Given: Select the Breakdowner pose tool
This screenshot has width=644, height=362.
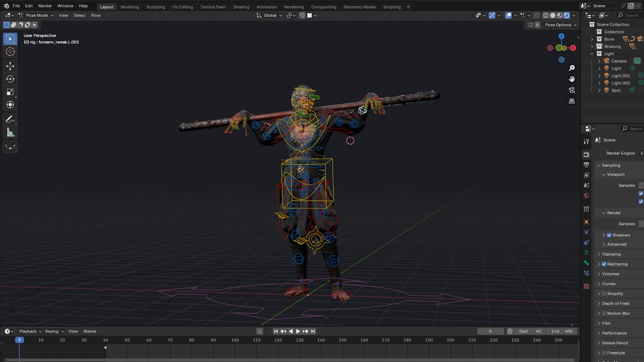Looking at the screenshot, I should [10, 147].
